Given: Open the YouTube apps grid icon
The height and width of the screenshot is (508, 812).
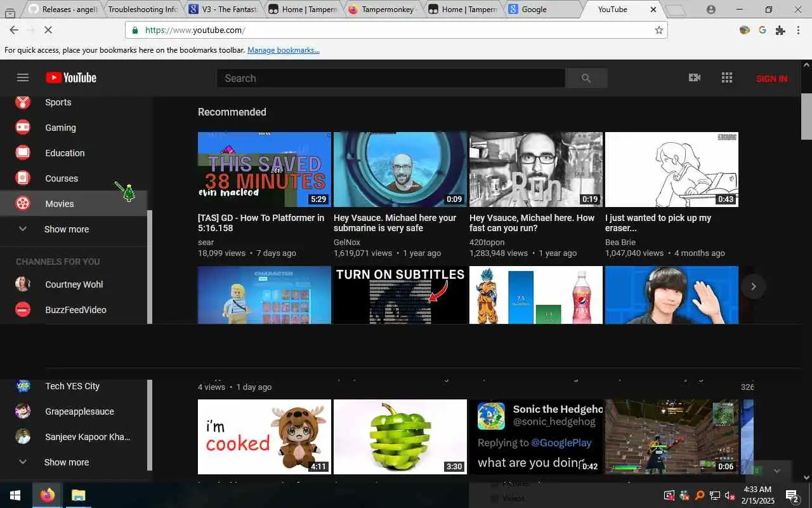Looking at the screenshot, I should tap(727, 77).
